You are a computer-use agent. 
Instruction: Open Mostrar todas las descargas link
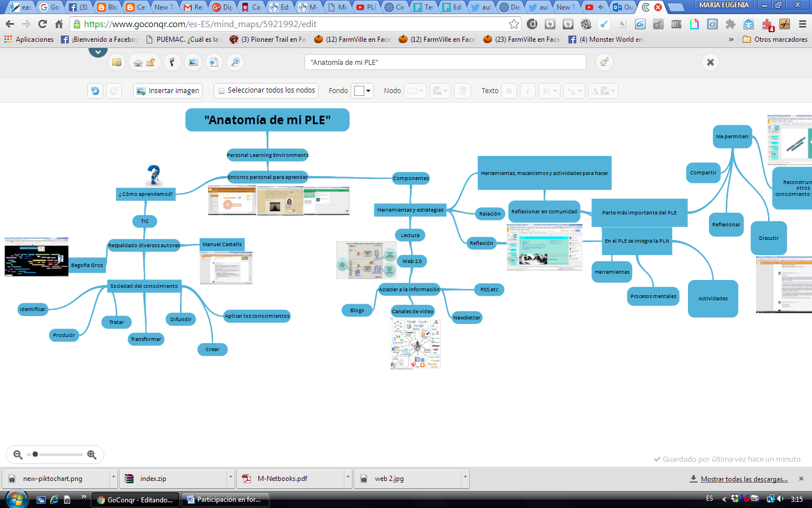[744, 479]
